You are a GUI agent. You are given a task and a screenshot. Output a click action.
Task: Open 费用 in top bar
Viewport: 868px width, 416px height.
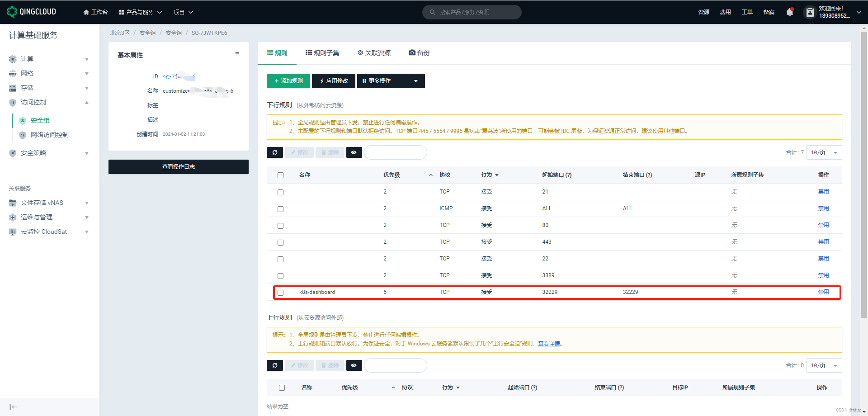tap(726, 12)
